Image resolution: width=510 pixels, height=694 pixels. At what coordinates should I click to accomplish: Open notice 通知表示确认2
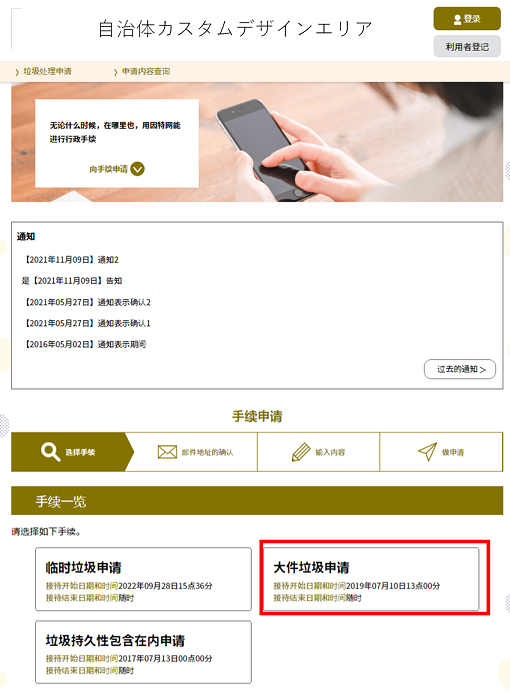click(x=88, y=302)
